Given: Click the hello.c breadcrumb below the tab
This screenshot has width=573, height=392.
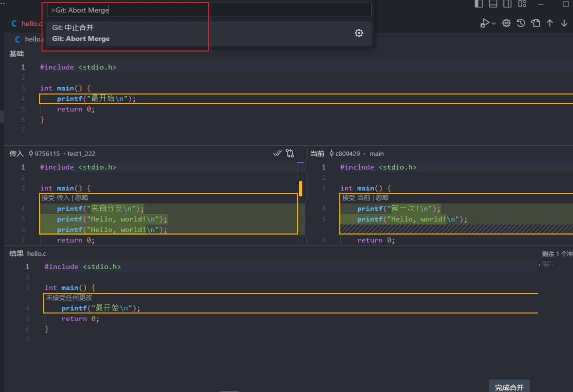Looking at the screenshot, I should click(x=29, y=39).
